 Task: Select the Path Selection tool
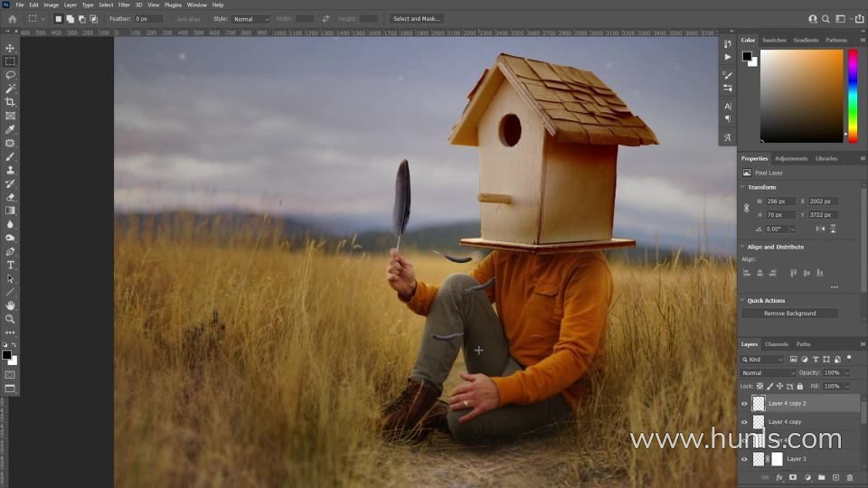click(10, 278)
